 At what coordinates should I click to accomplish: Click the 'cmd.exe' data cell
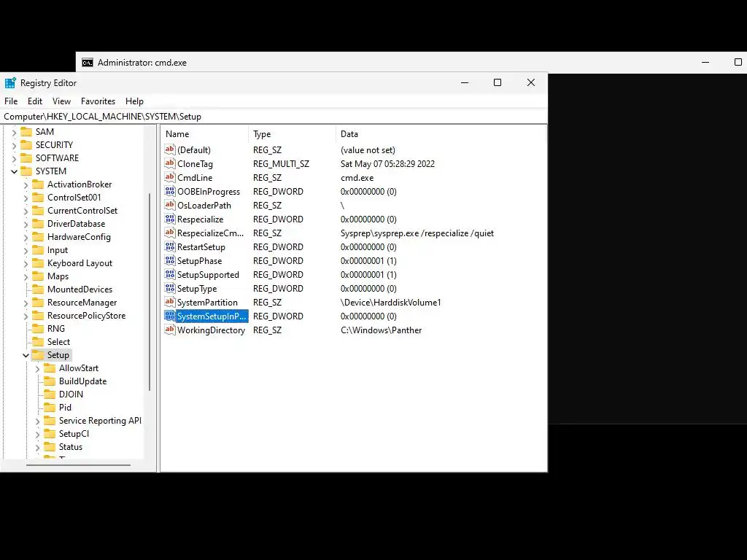(357, 178)
